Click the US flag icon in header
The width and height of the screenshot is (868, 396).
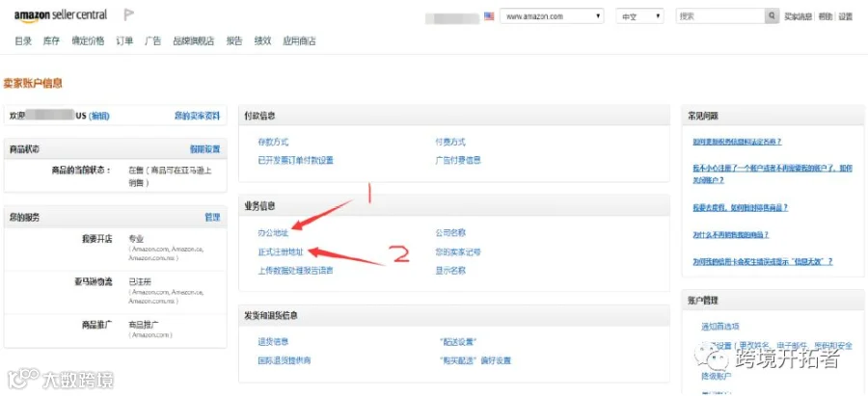tap(489, 16)
